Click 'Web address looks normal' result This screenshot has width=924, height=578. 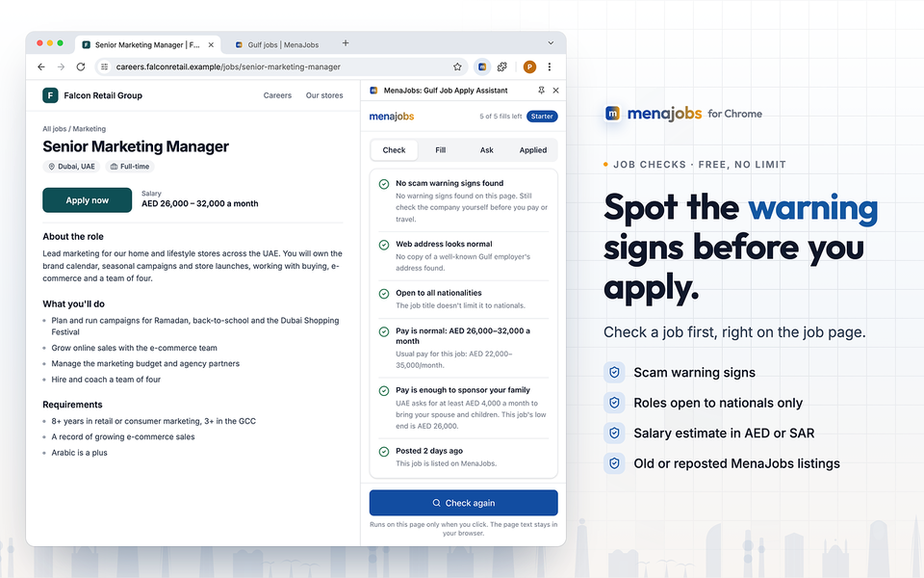tap(444, 244)
